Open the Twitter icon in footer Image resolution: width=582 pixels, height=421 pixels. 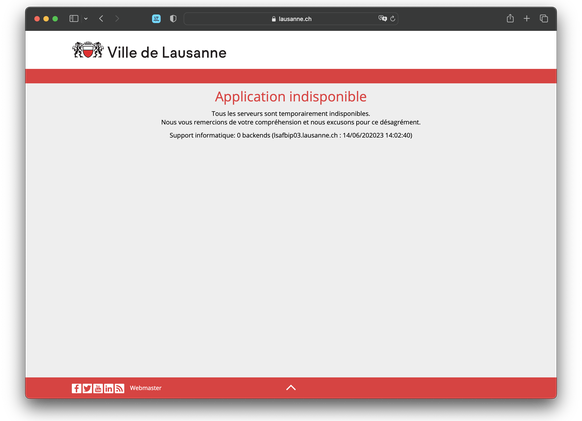coord(87,388)
